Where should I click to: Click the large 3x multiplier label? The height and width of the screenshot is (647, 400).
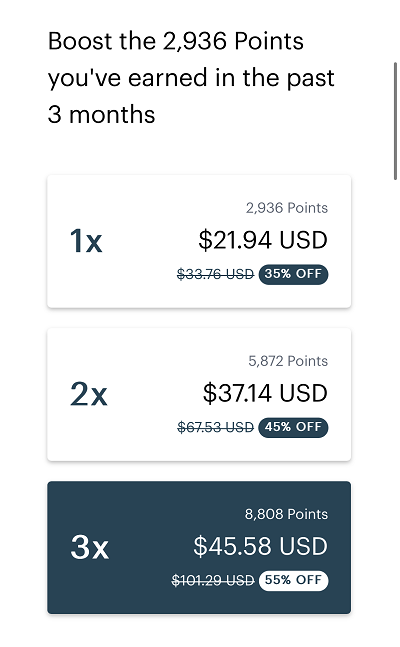pyautogui.click(x=90, y=547)
